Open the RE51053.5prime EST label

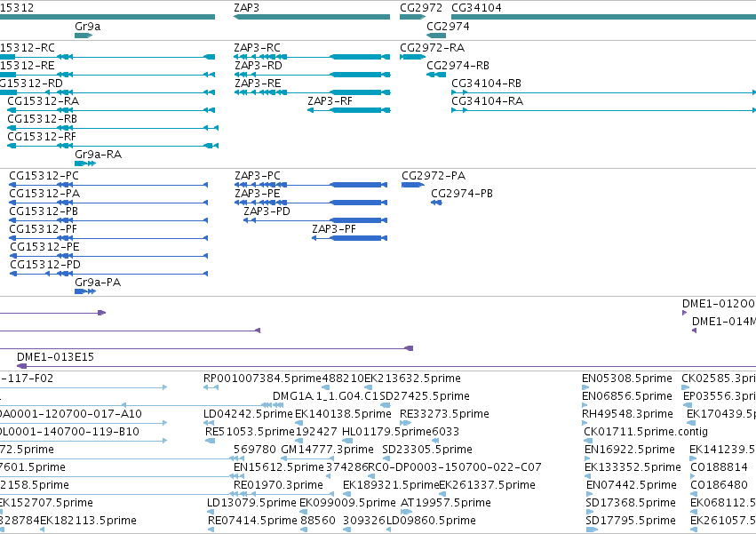(x=250, y=432)
